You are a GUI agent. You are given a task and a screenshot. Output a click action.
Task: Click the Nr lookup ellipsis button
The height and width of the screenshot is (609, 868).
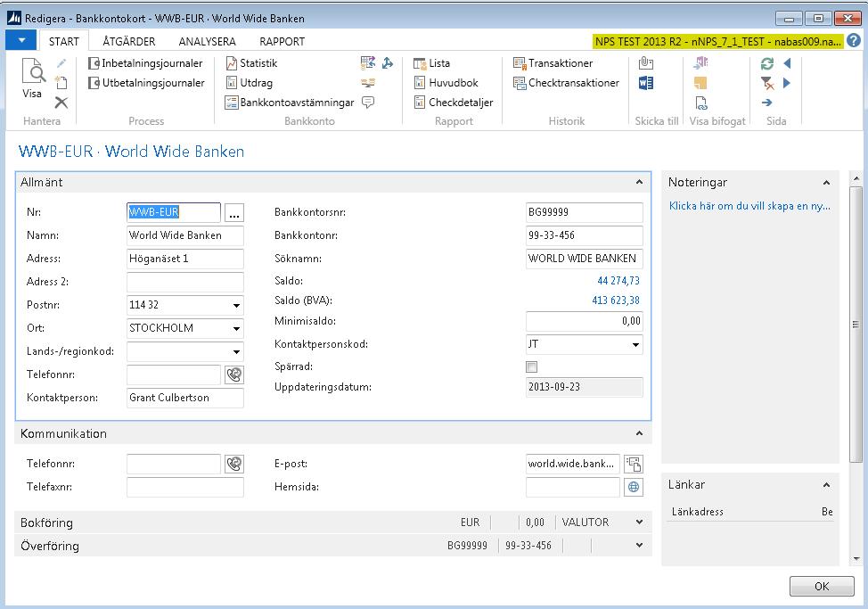234,212
